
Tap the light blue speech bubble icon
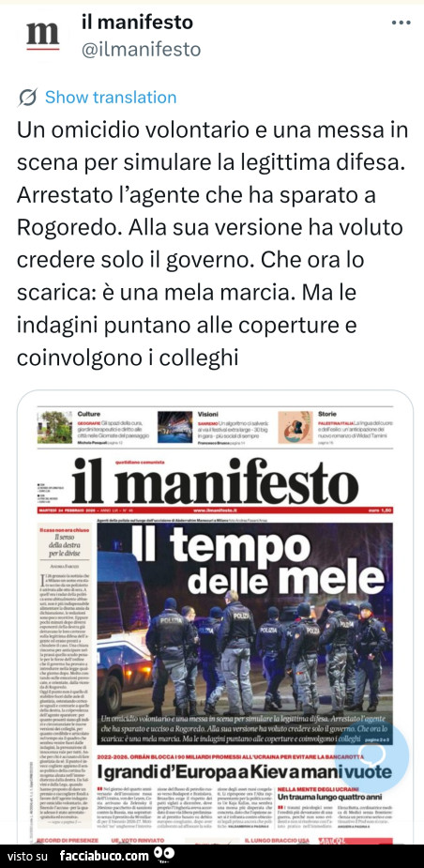pos(374,756)
